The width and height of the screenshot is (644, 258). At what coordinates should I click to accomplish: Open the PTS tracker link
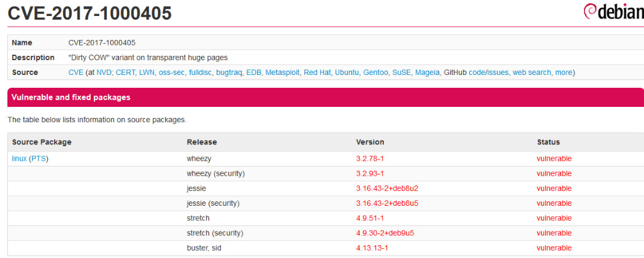tap(39, 158)
